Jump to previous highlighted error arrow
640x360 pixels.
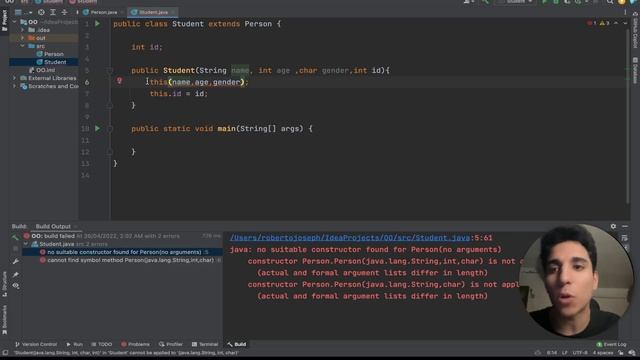pos(616,23)
